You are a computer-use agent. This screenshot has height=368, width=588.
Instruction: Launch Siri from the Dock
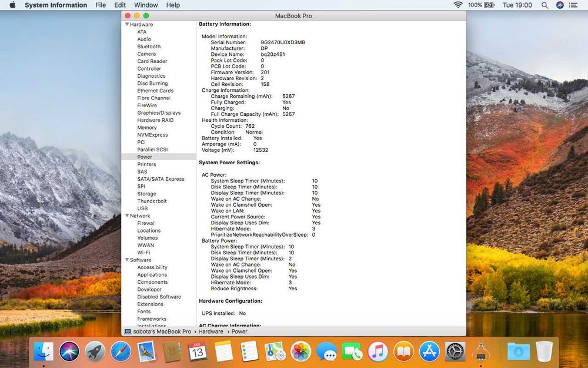point(69,352)
